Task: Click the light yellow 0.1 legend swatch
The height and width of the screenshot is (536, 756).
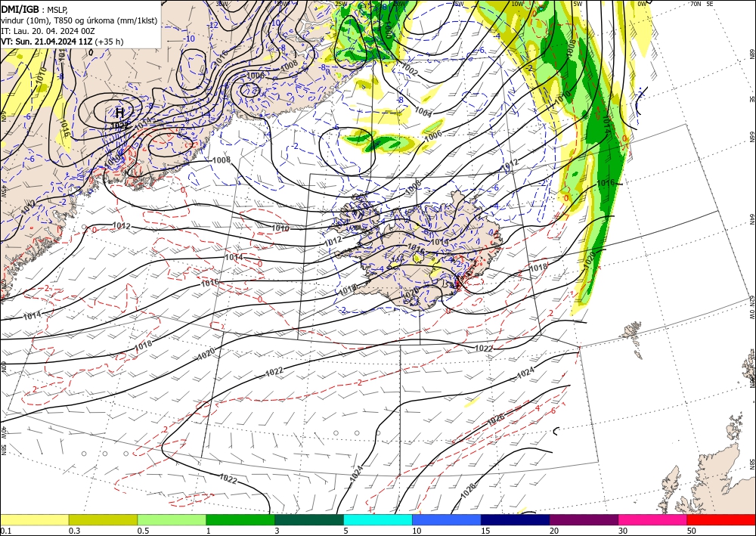Action: pyautogui.click(x=34, y=519)
